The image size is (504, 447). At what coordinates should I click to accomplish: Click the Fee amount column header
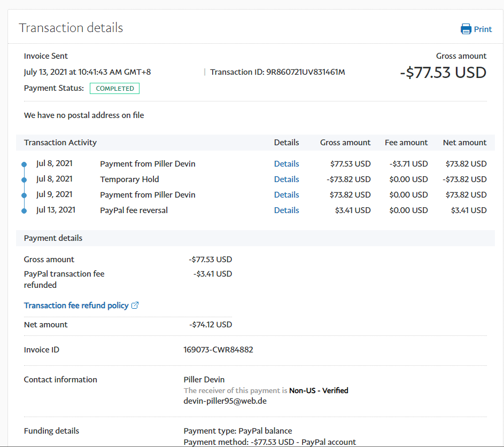click(406, 143)
